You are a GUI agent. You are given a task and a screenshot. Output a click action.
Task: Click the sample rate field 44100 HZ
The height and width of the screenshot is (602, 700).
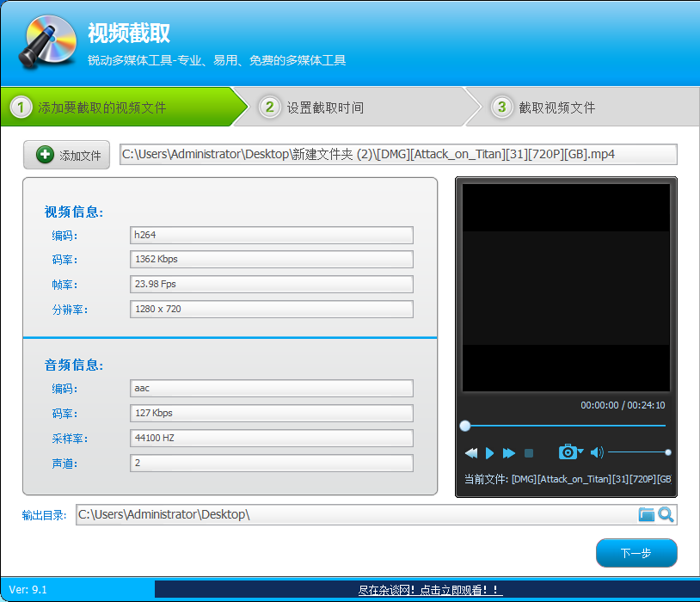(x=272, y=438)
